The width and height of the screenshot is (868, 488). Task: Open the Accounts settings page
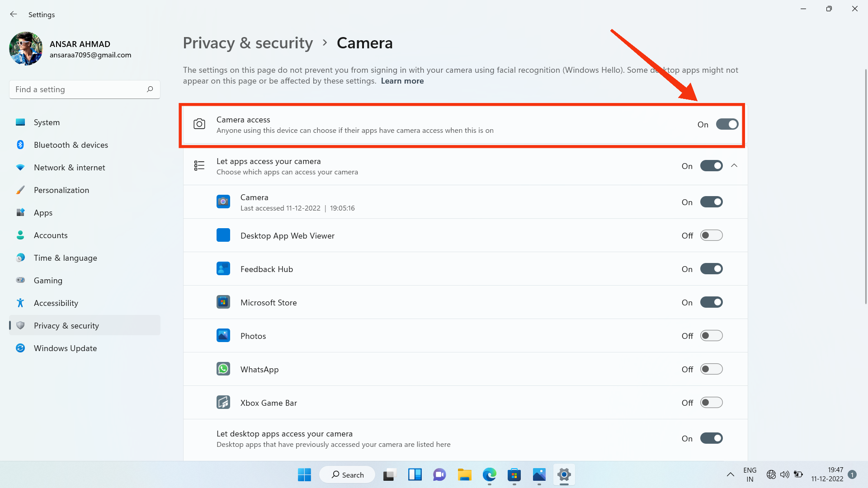pyautogui.click(x=51, y=235)
